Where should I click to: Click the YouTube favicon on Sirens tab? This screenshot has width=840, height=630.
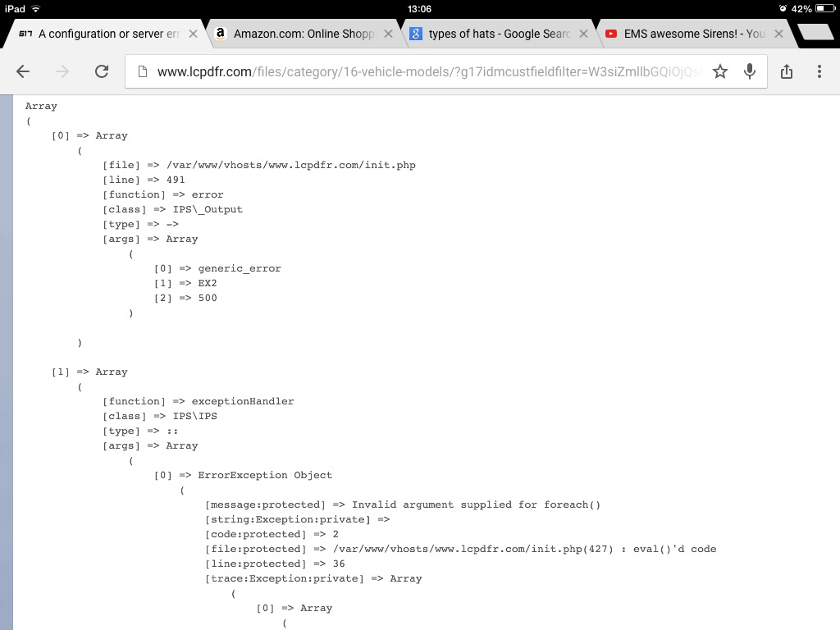pyautogui.click(x=610, y=34)
